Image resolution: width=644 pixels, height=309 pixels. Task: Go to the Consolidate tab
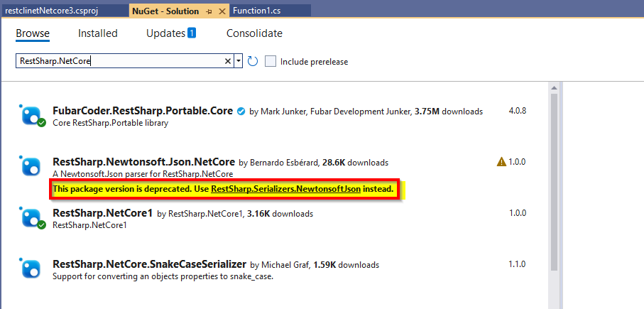pyautogui.click(x=254, y=33)
